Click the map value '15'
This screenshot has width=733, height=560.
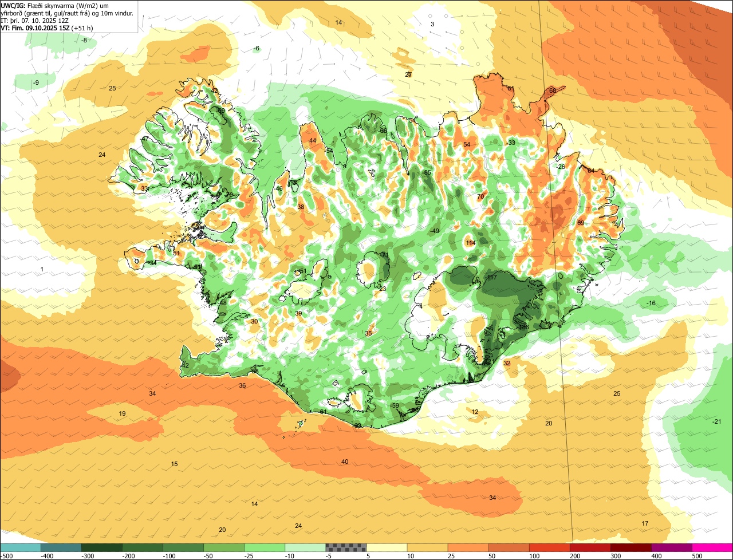175,464
